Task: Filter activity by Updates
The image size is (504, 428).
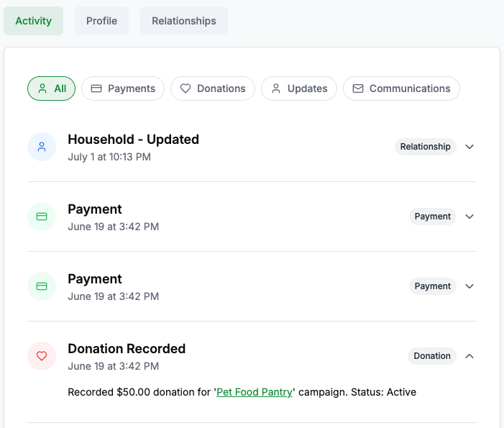Action: 299,88
